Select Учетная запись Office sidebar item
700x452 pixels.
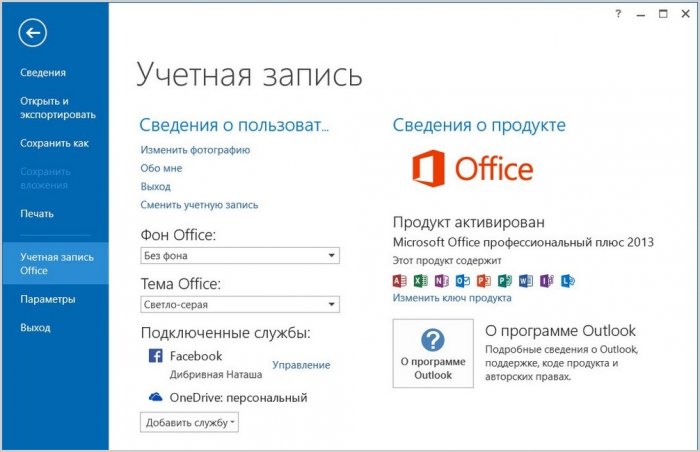click(55, 264)
